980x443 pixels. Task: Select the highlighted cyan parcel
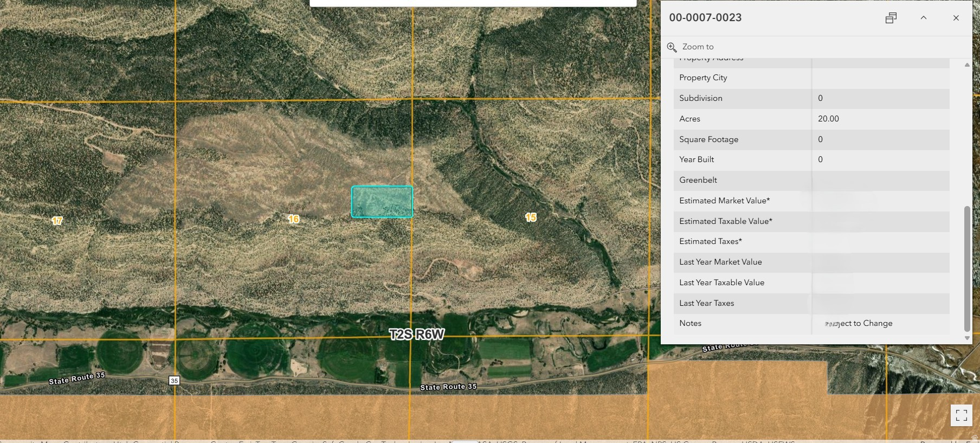382,202
